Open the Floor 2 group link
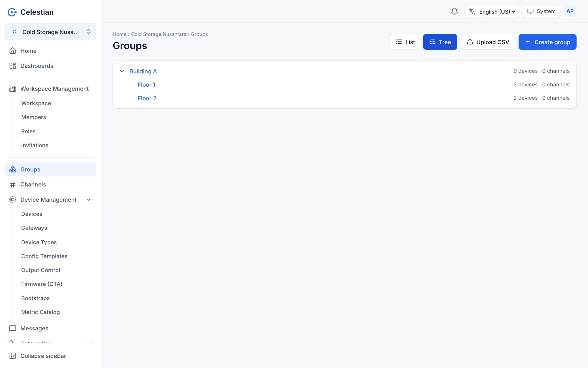Image resolution: width=588 pixels, height=368 pixels. click(x=147, y=98)
